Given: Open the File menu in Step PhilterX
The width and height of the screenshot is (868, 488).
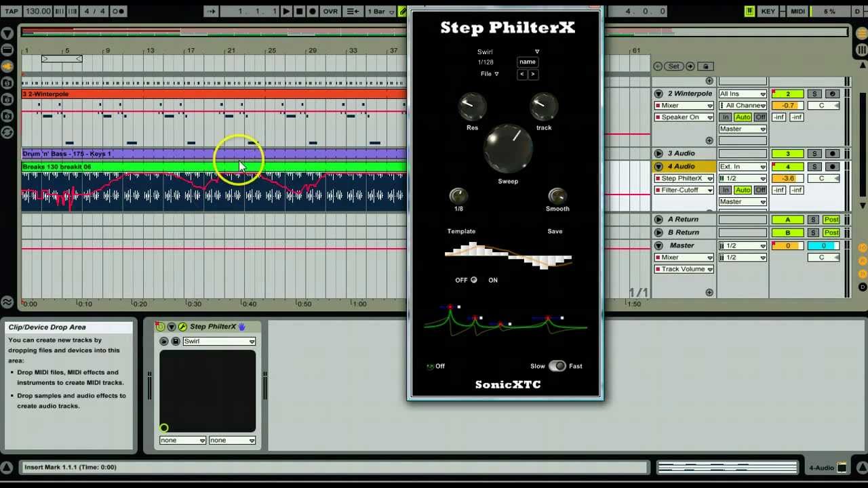Looking at the screenshot, I should click(490, 74).
